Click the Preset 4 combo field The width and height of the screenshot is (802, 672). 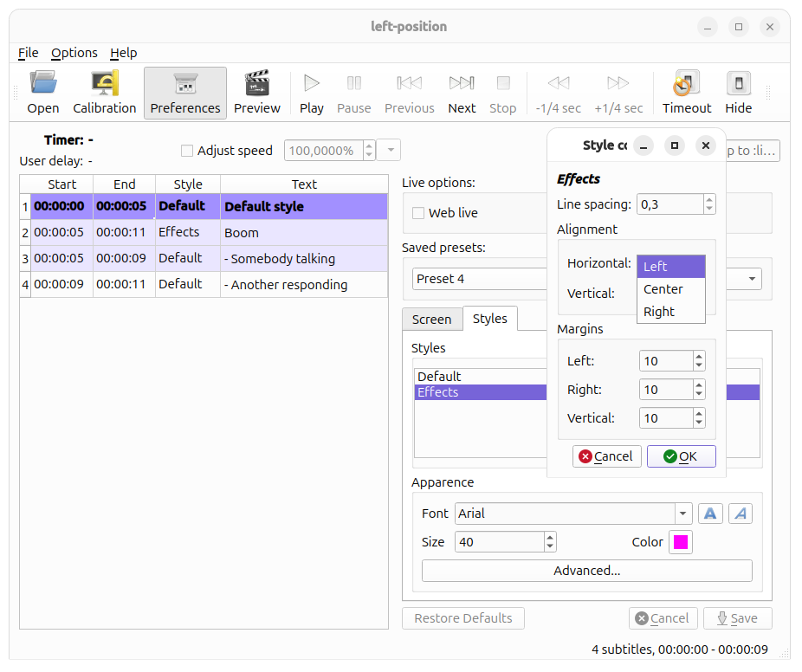[480, 279]
